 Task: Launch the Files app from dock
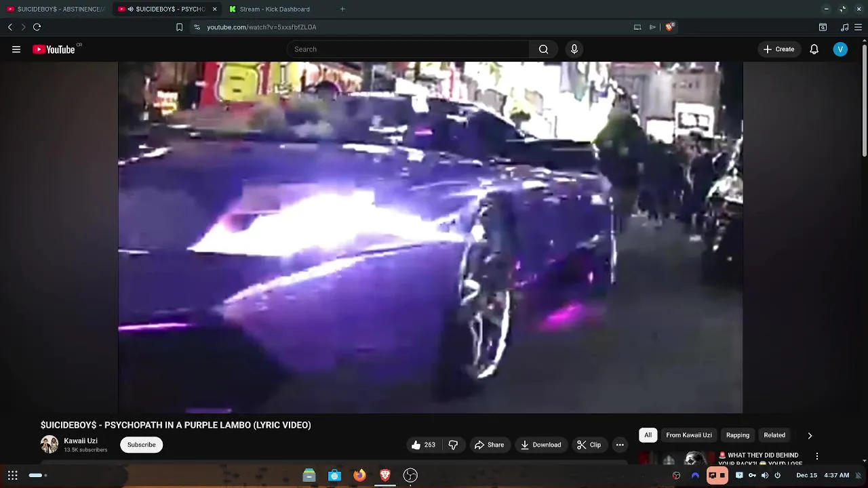pyautogui.click(x=309, y=475)
